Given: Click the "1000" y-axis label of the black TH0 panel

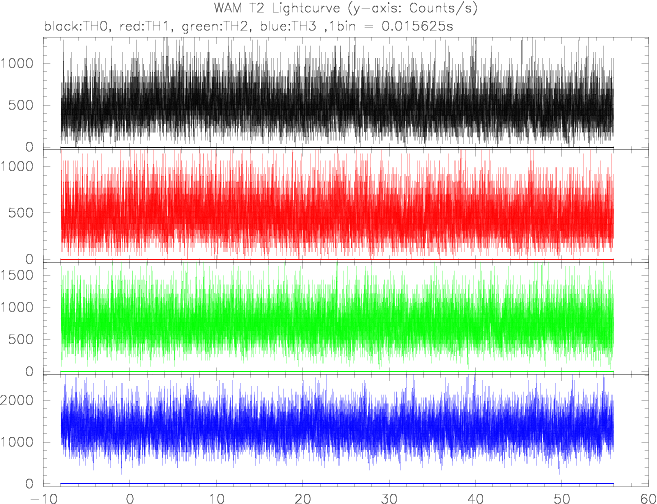Looking at the screenshot, I should tap(18, 64).
